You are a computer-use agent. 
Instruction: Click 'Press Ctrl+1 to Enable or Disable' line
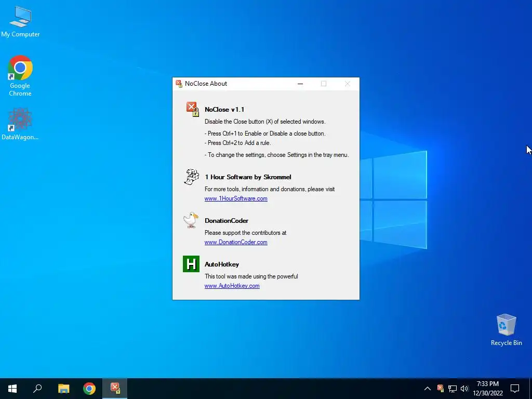coord(265,134)
